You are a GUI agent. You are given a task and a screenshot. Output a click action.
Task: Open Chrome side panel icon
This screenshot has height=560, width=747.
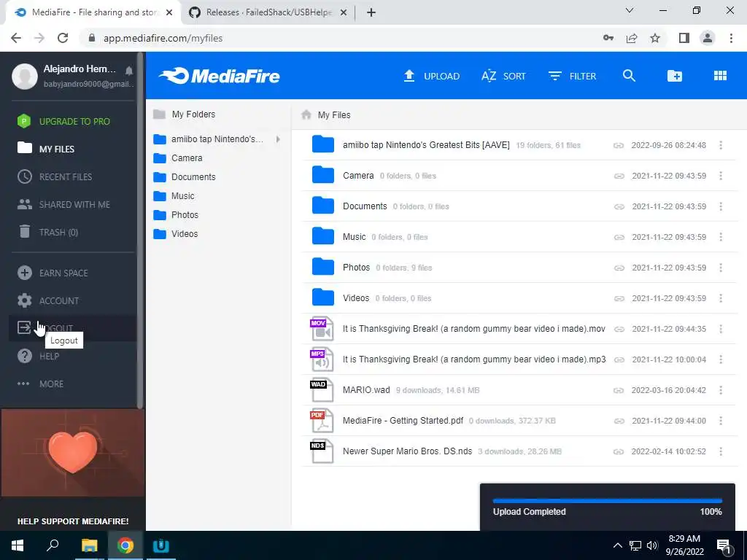(684, 38)
